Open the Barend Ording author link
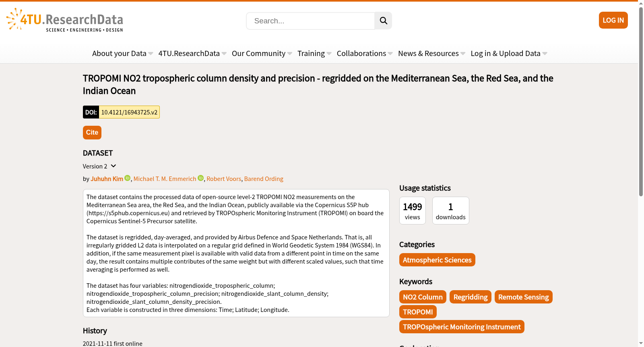 tap(264, 179)
